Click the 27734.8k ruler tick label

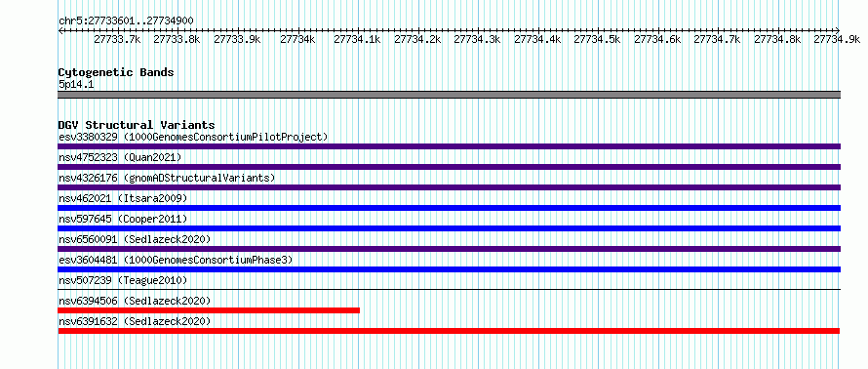[777, 39]
